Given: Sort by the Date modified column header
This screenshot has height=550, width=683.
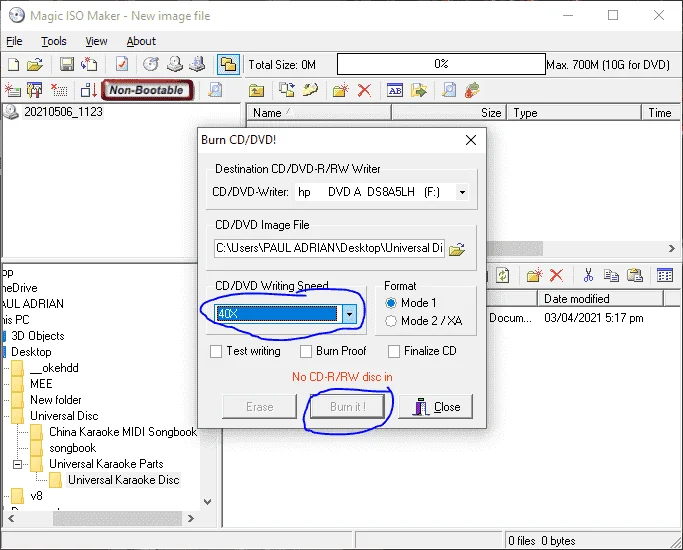Looking at the screenshot, I should coord(600,299).
